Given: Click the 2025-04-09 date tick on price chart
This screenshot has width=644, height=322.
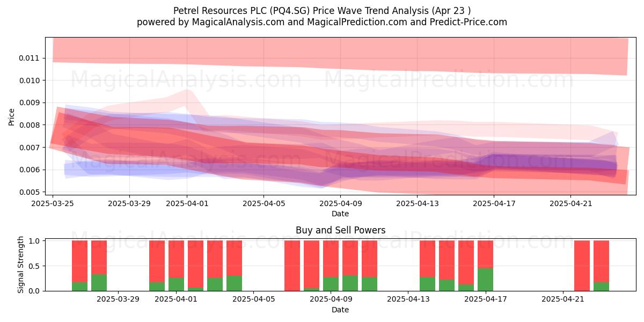Looking at the screenshot, I should 340,203.
